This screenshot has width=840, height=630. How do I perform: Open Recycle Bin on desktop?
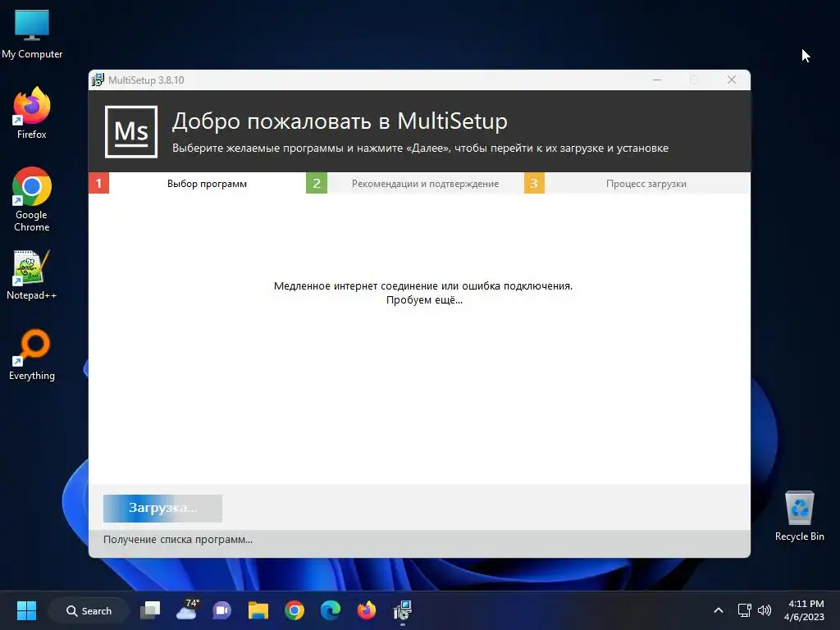point(799,516)
